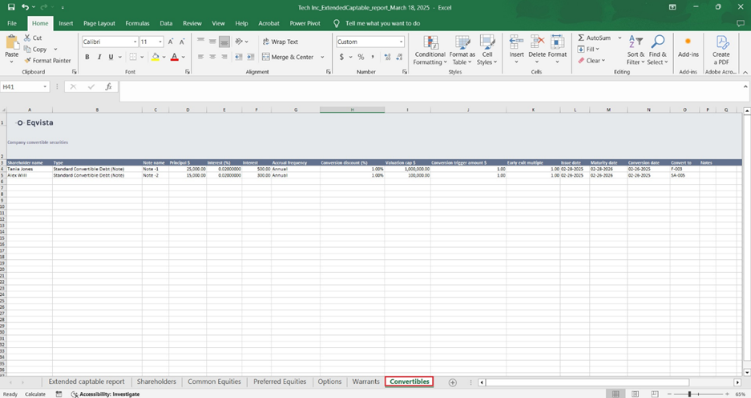Open the Power Pivot ribbon tab

pyautogui.click(x=305, y=23)
